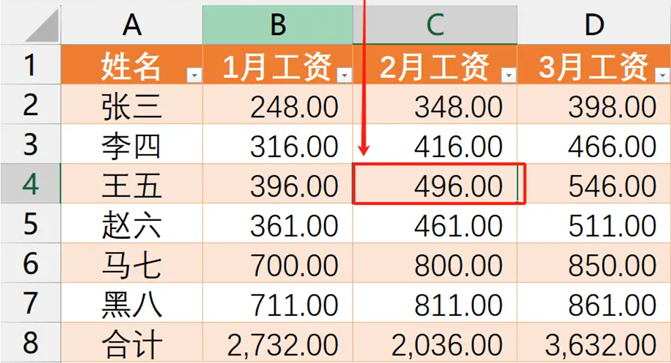Screen dimensions: 671x363
Task: Select the 合计 cell
Action: tap(132, 342)
